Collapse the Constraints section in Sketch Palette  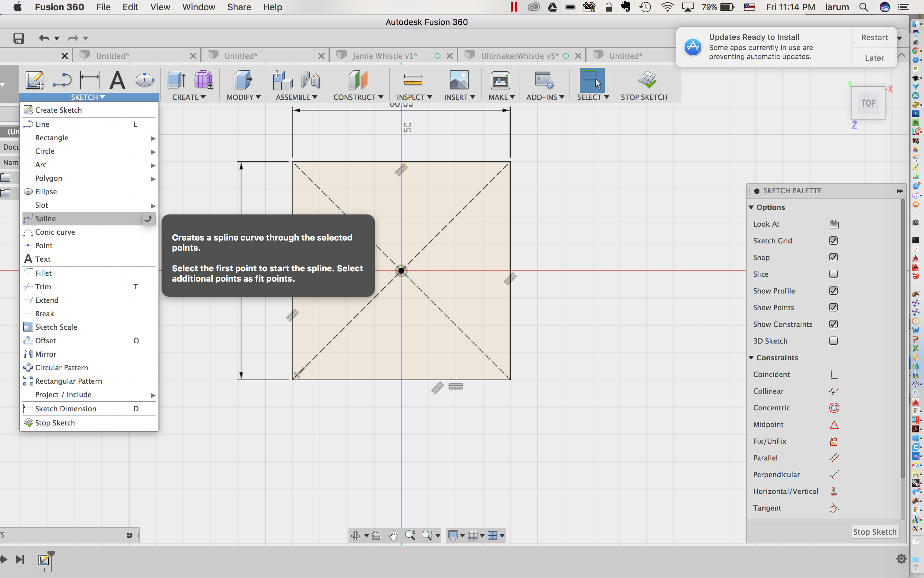(x=751, y=358)
